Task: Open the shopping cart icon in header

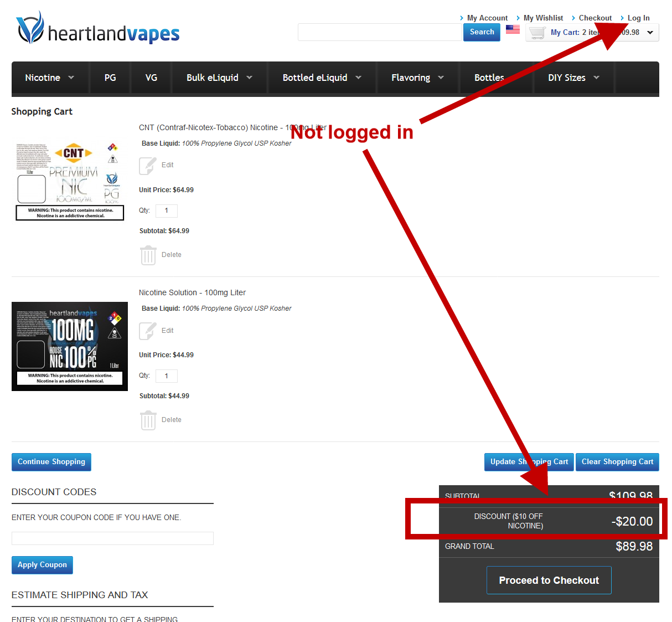Action: 537,33
